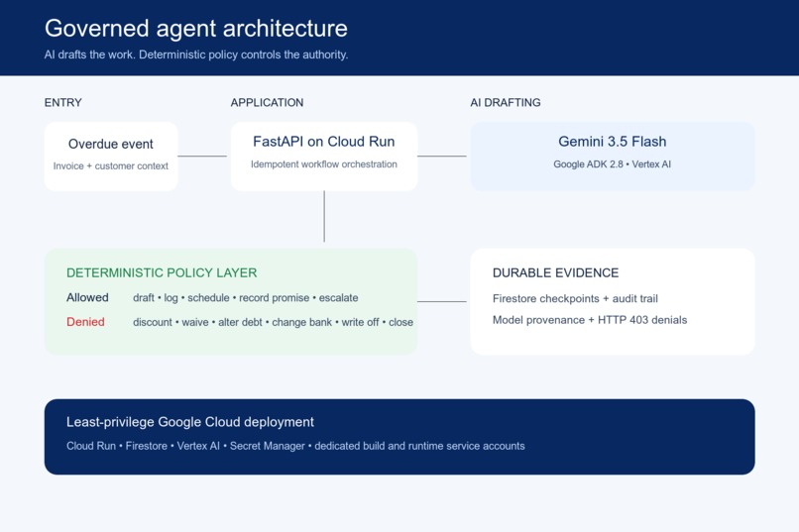
Task: Click 'Least-privilege Google Cloud deployment' heading
Action: coord(190,422)
